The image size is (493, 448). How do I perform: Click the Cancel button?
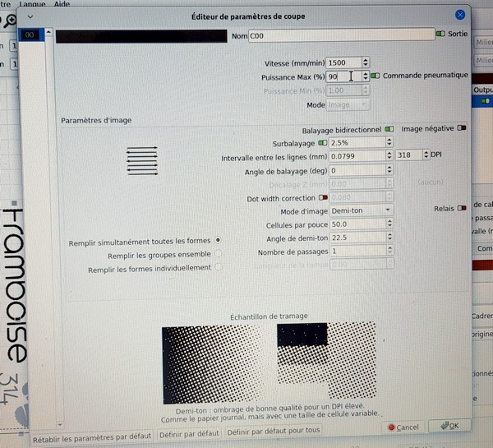coord(403,427)
